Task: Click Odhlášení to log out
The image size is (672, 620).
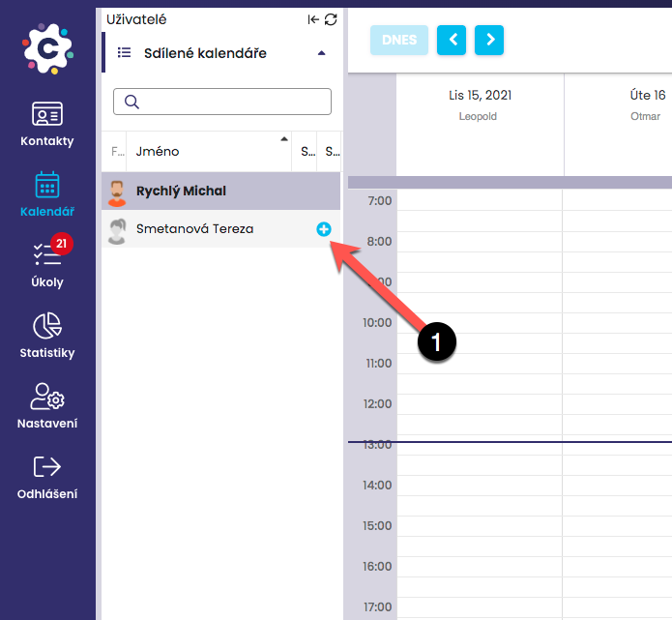Action: coord(47,477)
